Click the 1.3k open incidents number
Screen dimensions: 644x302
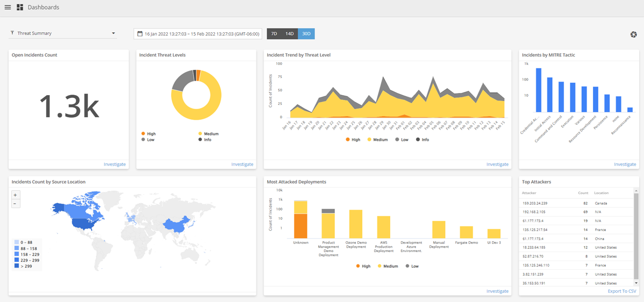pyautogui.click(x=69, y=106)
